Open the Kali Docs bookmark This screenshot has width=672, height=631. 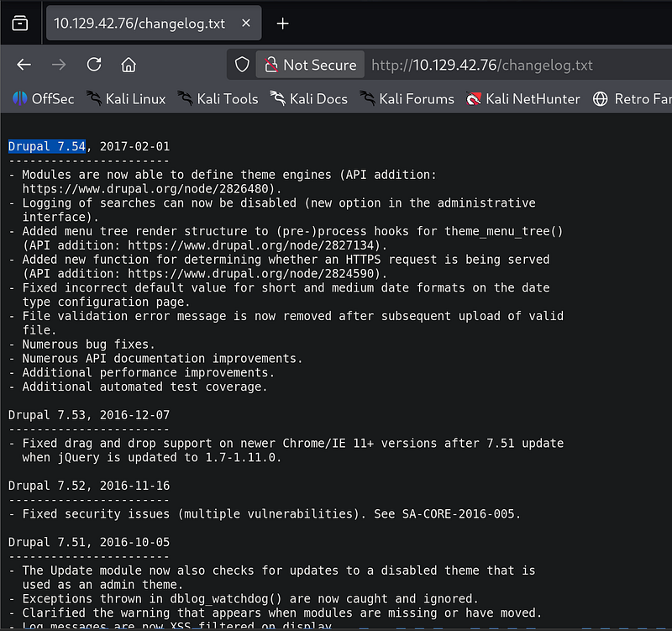(x=308, y=99)
